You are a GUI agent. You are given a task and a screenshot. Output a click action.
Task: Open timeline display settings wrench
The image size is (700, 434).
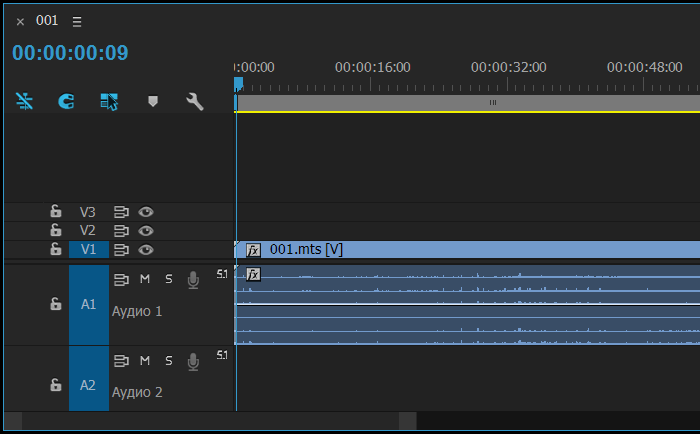[x=195, y=101]
